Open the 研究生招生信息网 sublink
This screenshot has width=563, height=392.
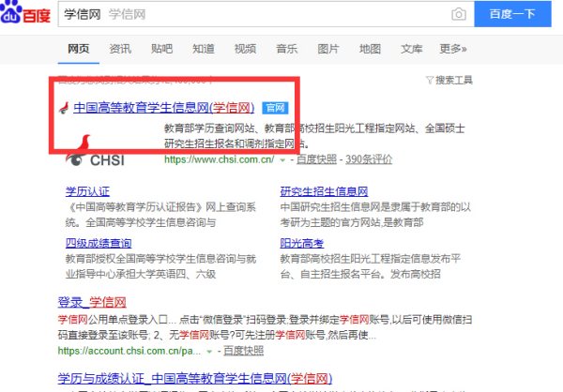(x=324, y=191)
